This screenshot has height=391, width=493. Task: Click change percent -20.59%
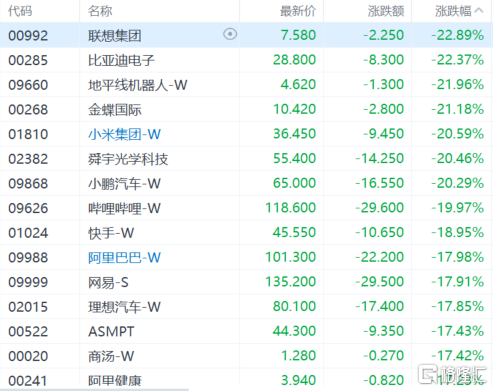click(x=458, y=134)
